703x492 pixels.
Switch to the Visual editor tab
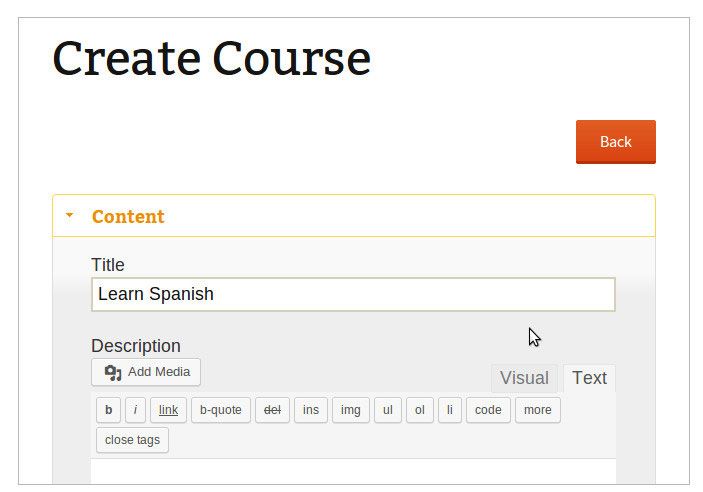click(x=524, y=378)
